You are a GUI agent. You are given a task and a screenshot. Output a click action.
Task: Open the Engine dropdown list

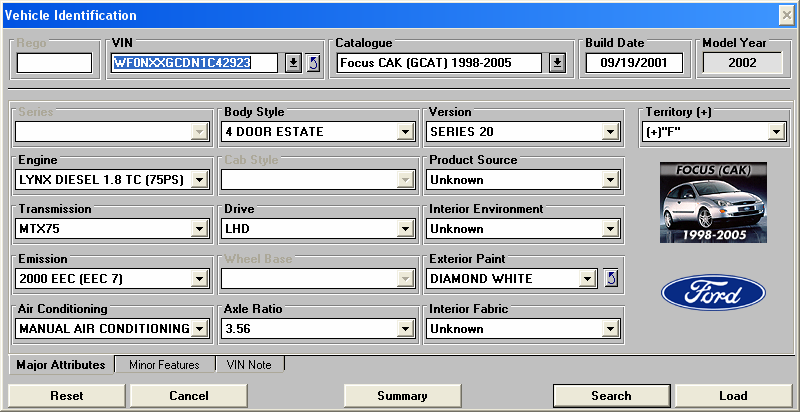pyautogui.click(x=199, y=180)
